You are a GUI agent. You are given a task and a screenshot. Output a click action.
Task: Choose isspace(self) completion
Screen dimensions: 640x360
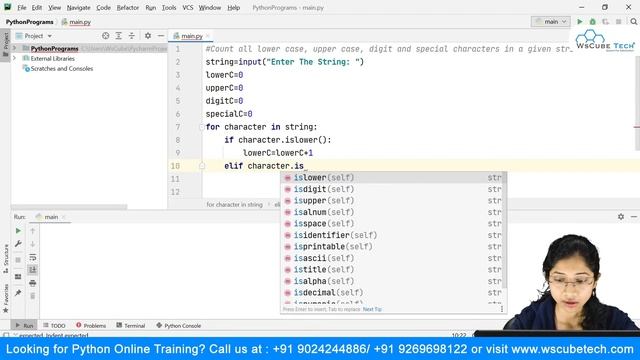coord(393,224)
